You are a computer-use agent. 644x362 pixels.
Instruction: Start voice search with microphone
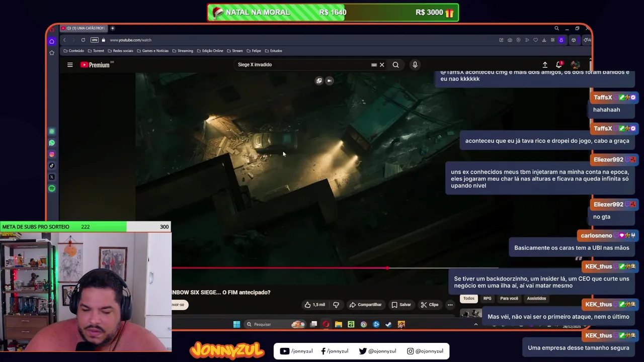415,65
